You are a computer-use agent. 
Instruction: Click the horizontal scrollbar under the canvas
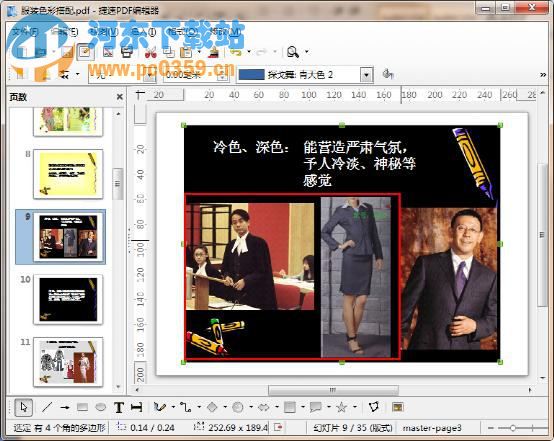pos(333,390)
